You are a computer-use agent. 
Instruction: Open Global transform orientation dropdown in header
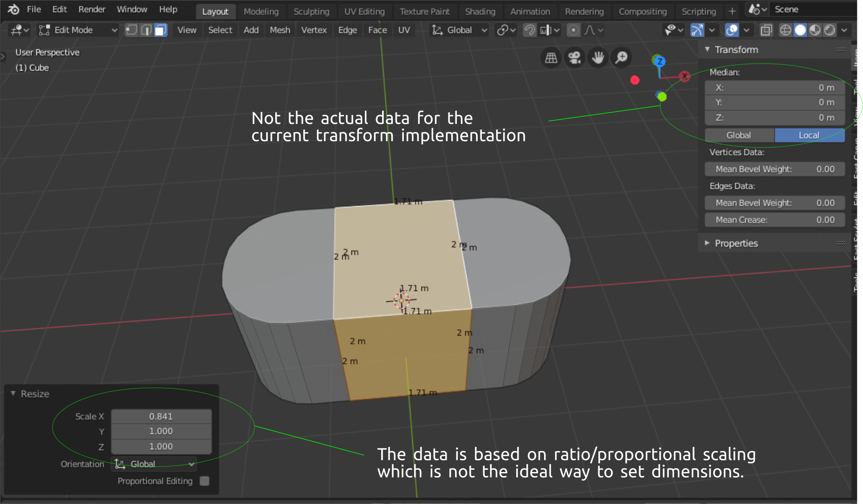point(460,30)
